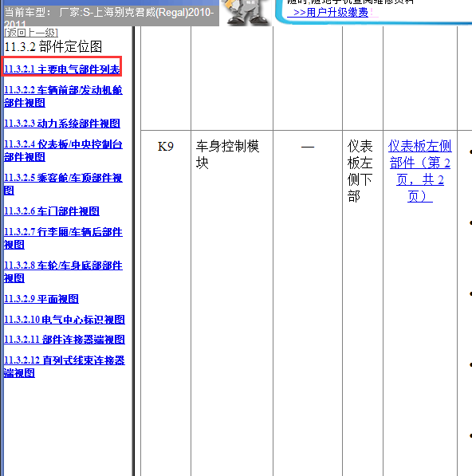Open 11.3.2.11 部件连接器端视图
This screenshot has height=476, width=472.
(65, 340)
